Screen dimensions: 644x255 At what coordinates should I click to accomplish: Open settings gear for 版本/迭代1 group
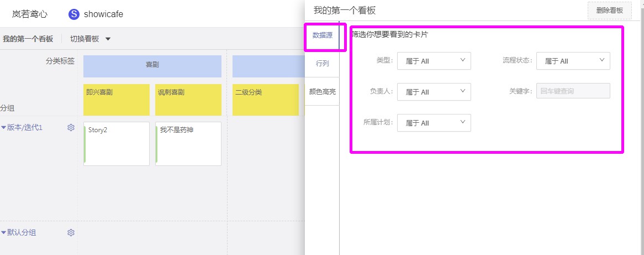(x=71, y=127)
